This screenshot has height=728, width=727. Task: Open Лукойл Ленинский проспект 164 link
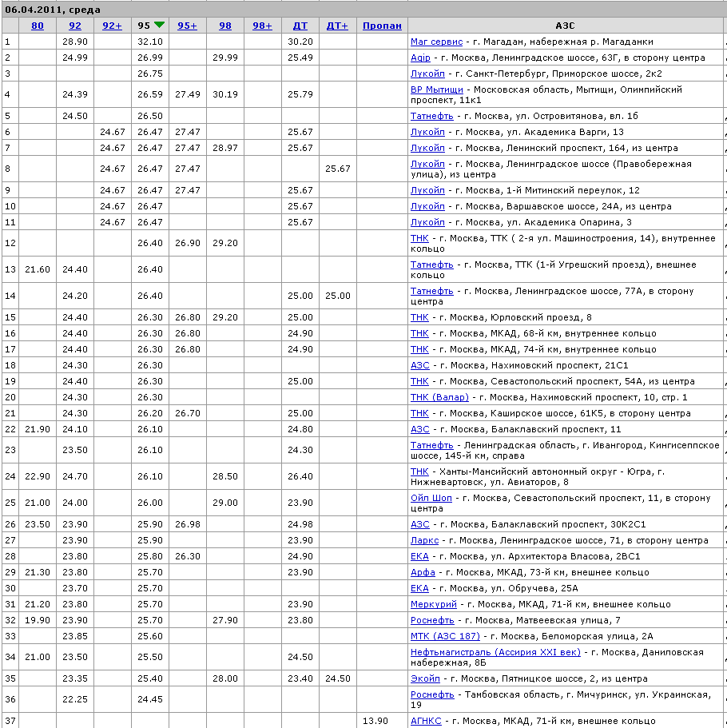click(427, 148)
